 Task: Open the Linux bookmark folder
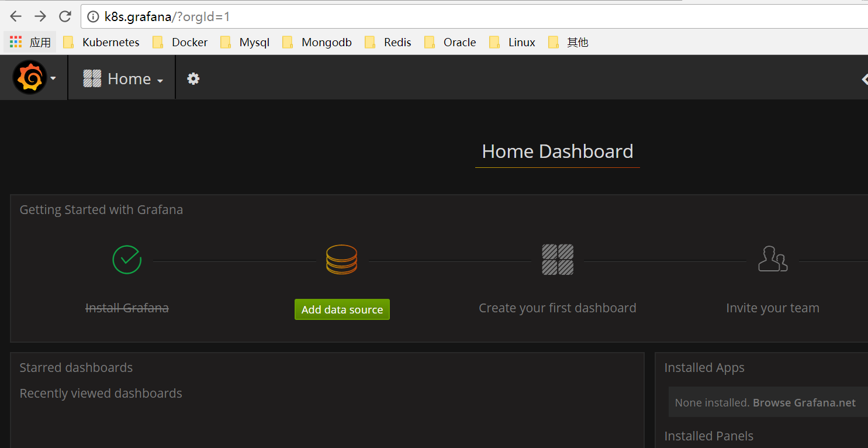click(512, 42)
